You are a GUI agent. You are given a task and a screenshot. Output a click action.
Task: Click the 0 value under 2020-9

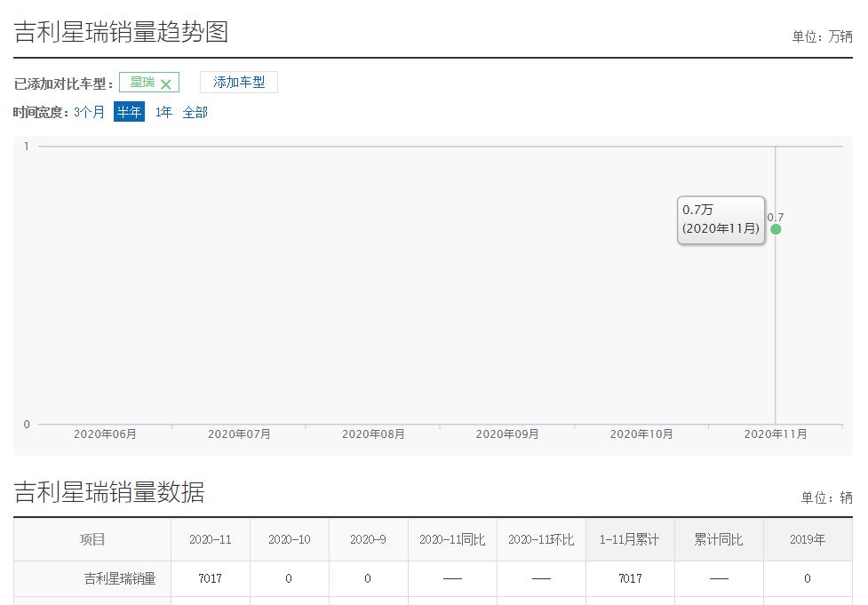tap(368, 578)
